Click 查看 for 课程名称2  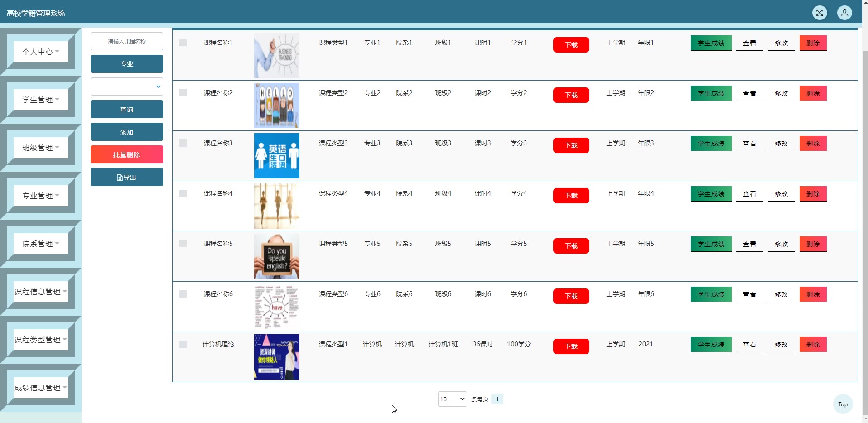(x=750, y=93)
